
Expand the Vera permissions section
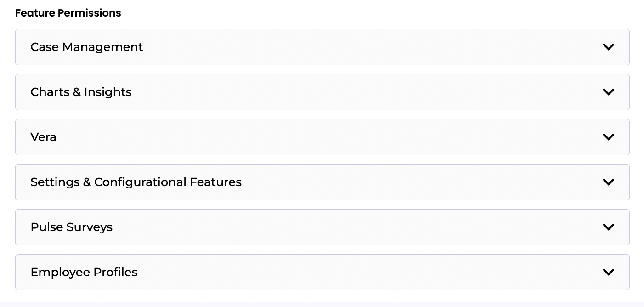[322, 137]
